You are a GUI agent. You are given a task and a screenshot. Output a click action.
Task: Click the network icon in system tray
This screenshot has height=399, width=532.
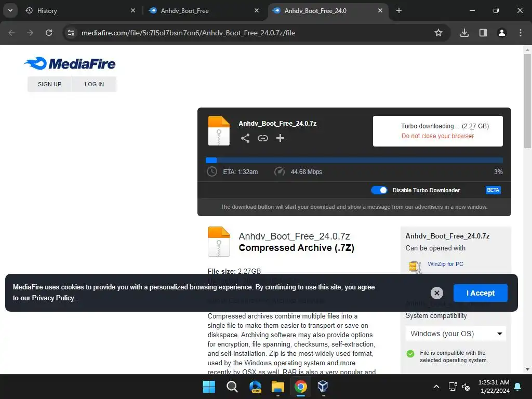pyautogui.click(x=453, y=387)
